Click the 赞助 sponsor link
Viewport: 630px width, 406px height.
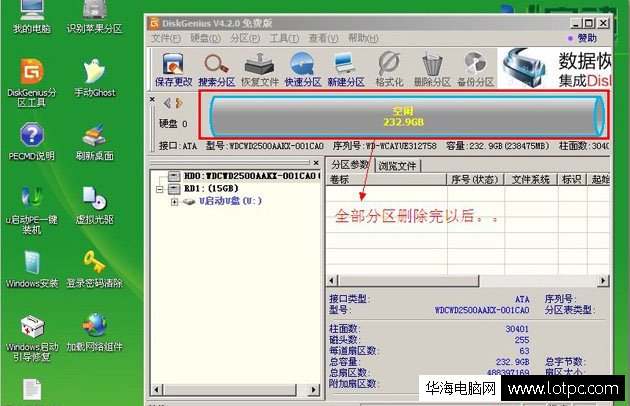pyautogui.click(x=586, y=38)
